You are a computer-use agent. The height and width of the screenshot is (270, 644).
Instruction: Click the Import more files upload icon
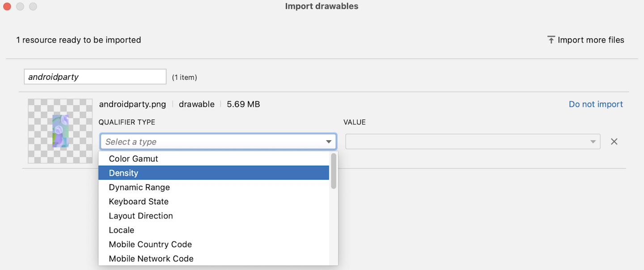pos(551,40)
